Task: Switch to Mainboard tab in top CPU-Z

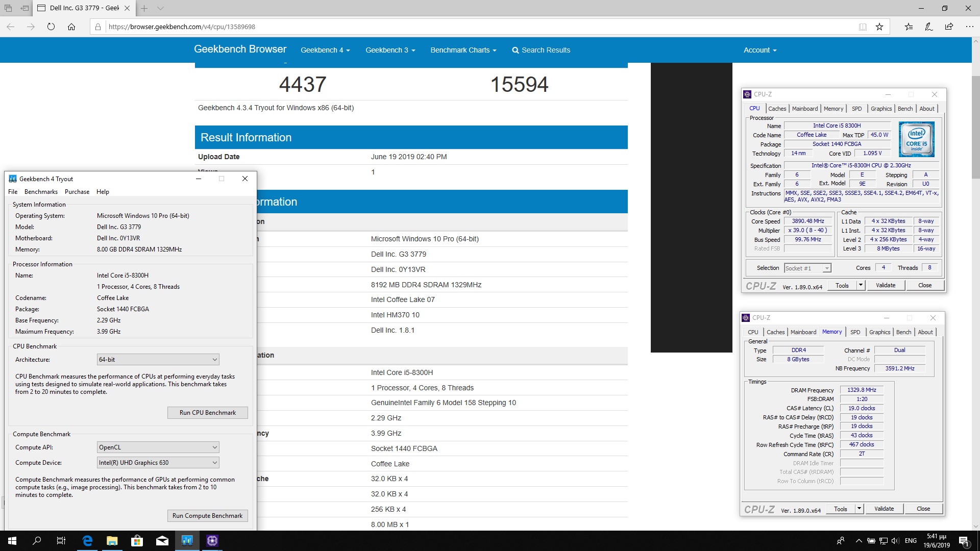Action: click(x=805, y=109)
